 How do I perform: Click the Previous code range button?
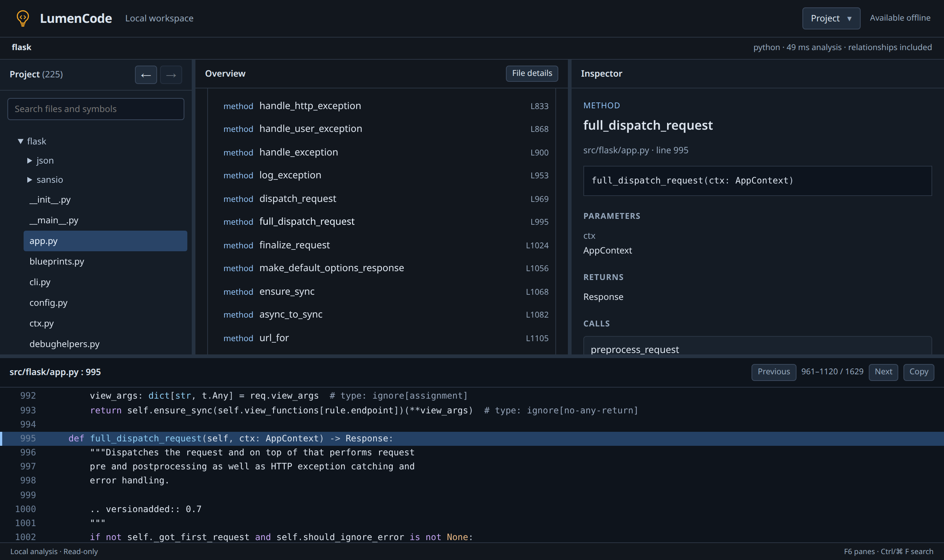tap(773, 372)
